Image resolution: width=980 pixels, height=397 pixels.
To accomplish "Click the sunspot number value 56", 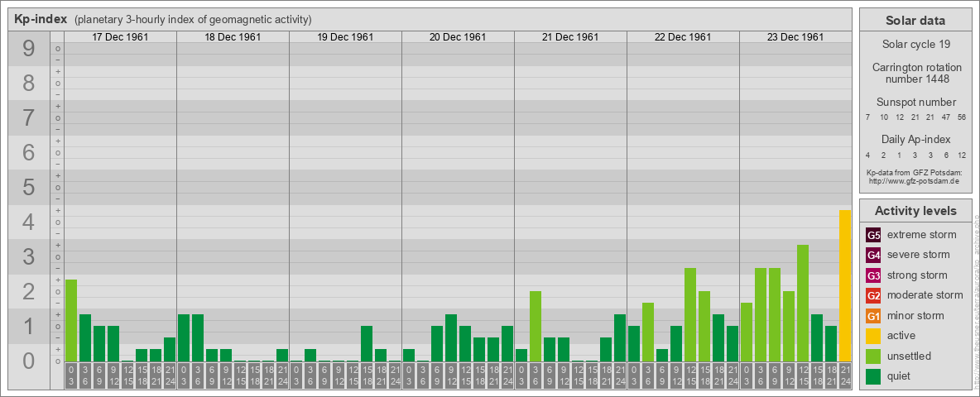I will point(961,117).
